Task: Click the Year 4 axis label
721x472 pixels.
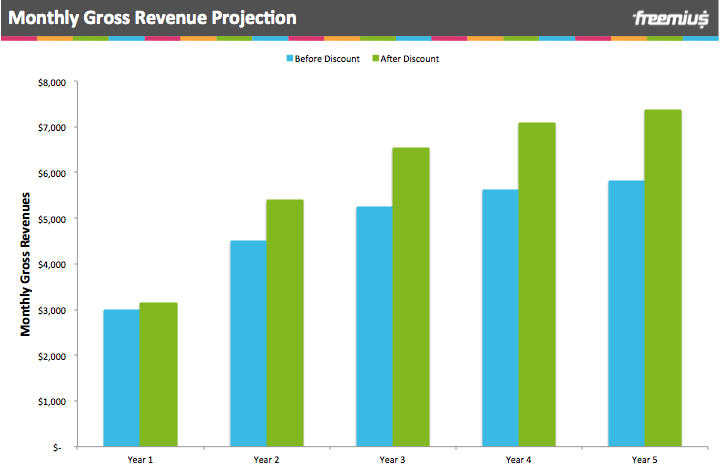Action: (518, 460)
